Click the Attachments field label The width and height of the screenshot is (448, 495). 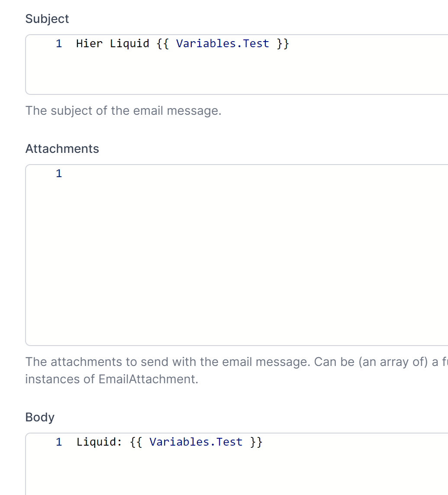[62, 149]
